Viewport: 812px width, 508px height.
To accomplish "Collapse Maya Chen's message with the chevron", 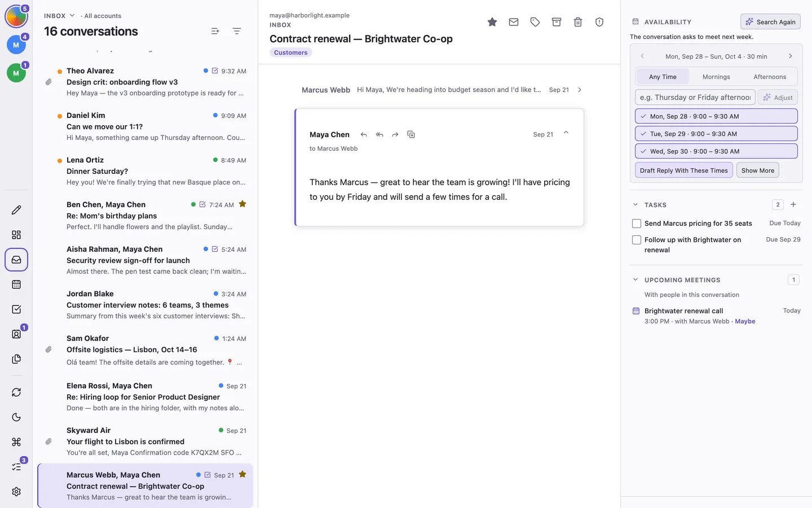I will [566, 133].
